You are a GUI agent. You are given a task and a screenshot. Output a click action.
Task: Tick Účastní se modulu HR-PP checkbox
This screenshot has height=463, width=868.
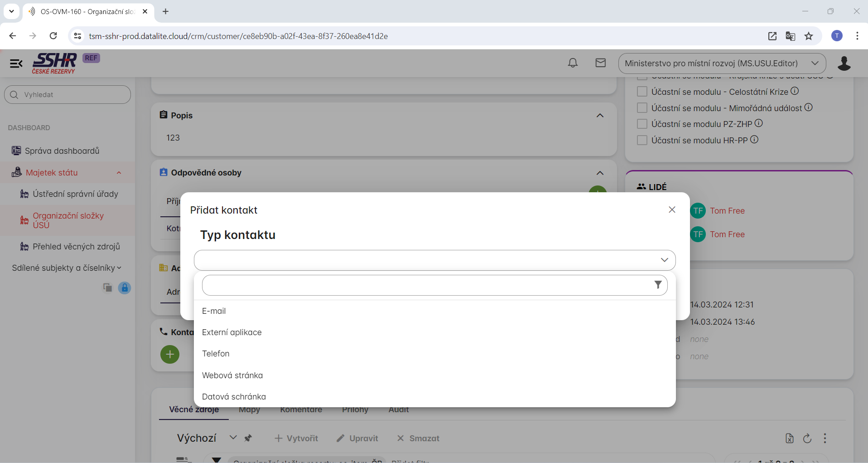point(642,141)
